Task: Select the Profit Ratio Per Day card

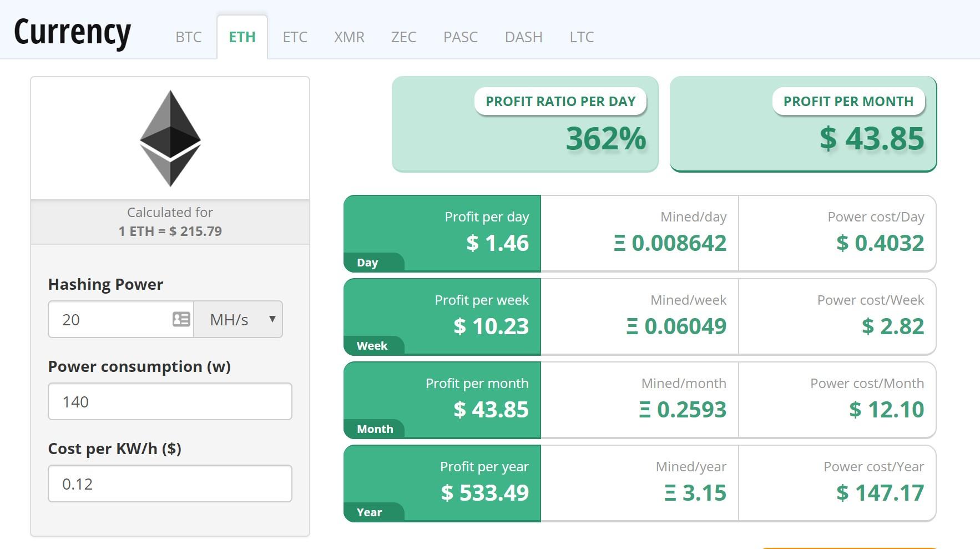Action: click(525, 124)
